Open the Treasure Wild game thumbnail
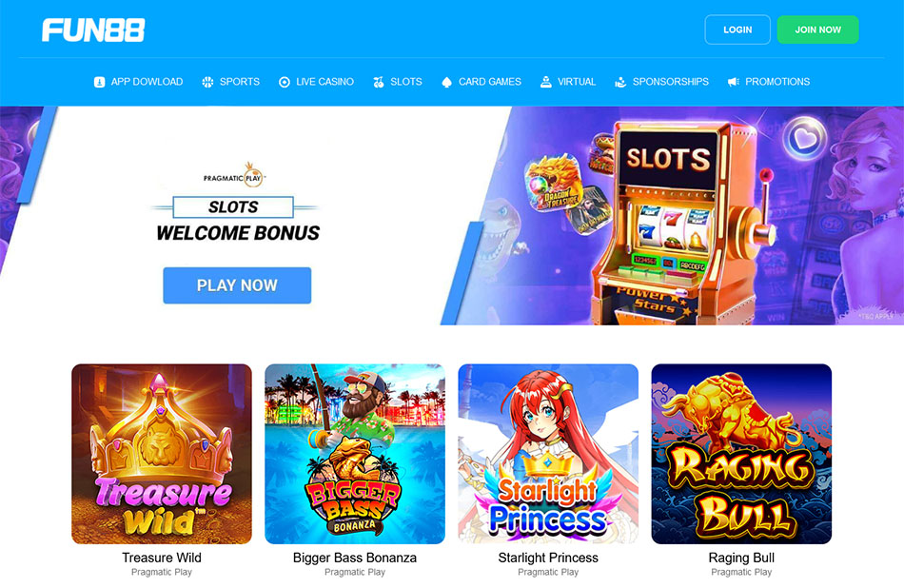The image size is (904, 588). [162, 454]
